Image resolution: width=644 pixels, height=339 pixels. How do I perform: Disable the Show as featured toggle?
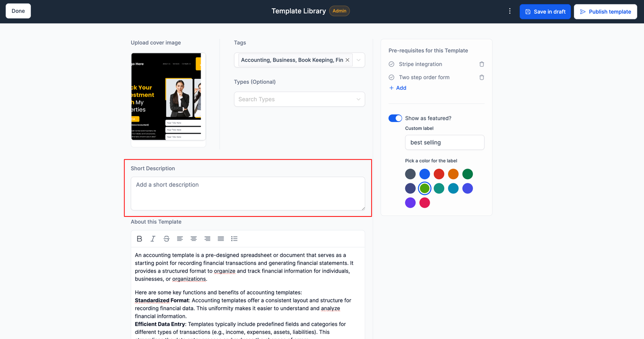[x=395, y=118]
